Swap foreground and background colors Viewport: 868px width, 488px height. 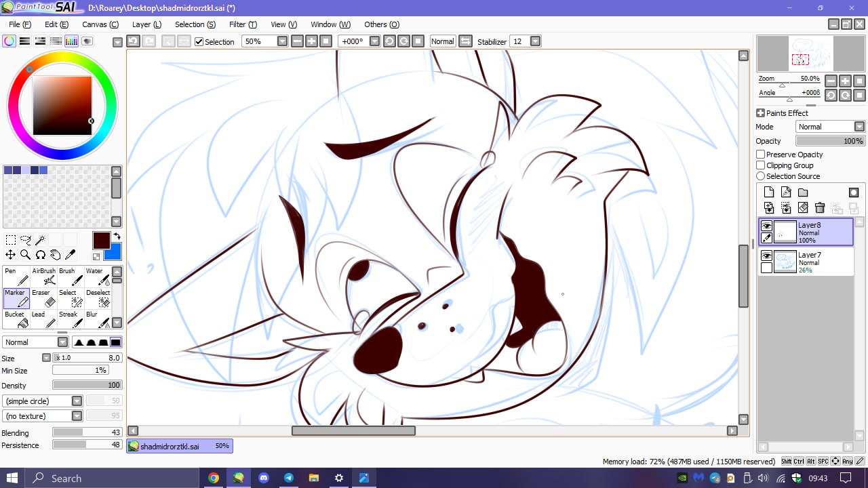point(117,237)
